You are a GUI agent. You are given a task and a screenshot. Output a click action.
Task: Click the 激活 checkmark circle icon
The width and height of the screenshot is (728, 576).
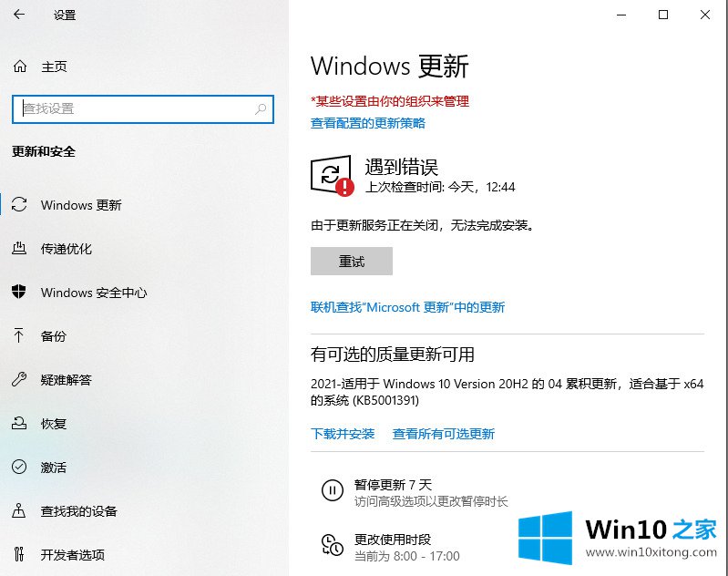pyautogui.click(x=19, y=467)
